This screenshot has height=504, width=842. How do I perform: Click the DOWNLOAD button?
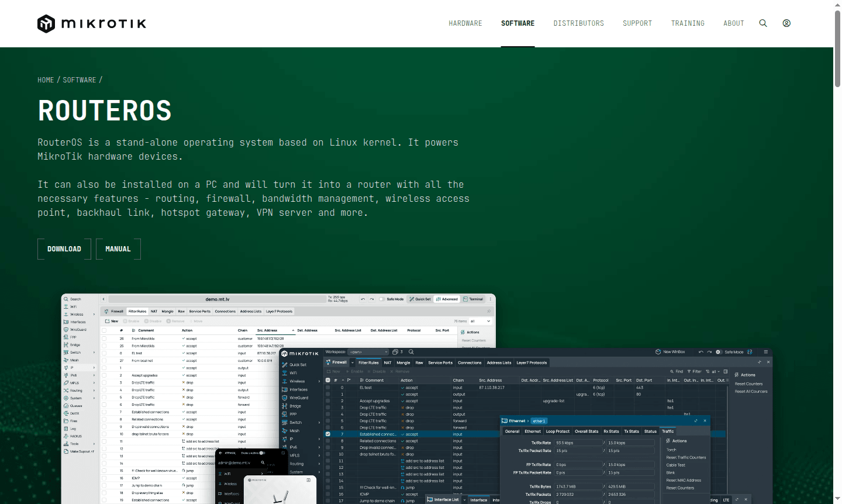64,248
